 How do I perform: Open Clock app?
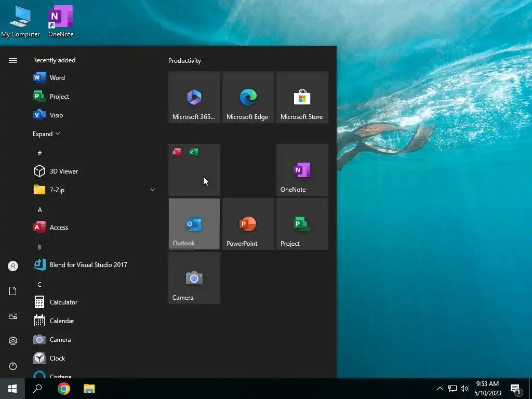(95, 358)
